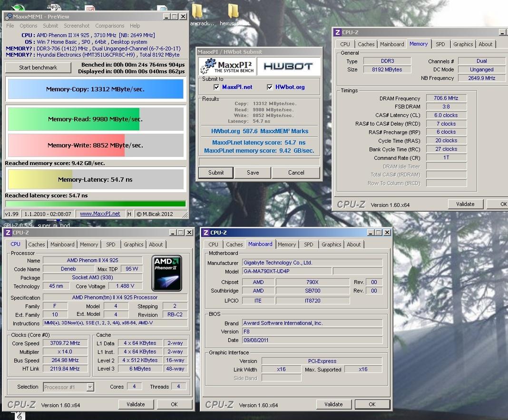Enable the MaxxPI.net submit checkbox

216,87
